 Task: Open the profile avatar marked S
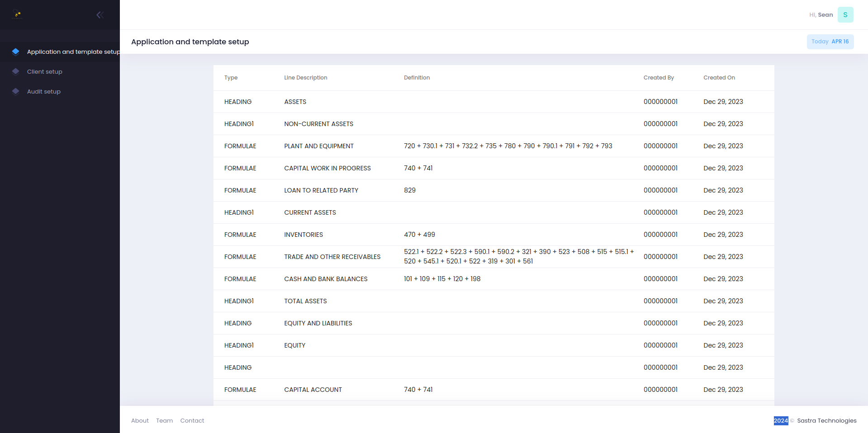tap(845, 14)
